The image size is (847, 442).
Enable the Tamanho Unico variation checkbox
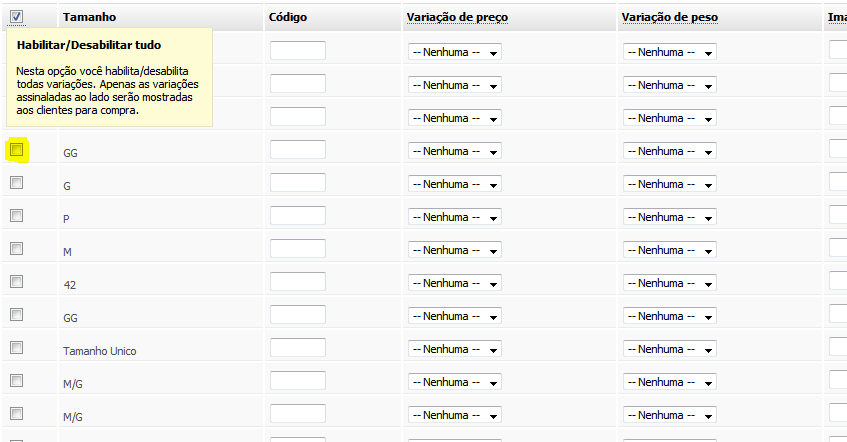(x=17, y=347)
